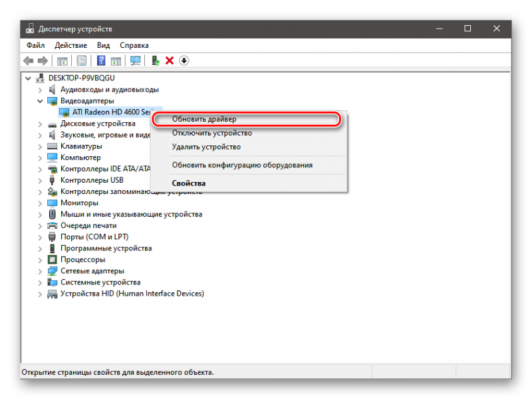Click the speaker icon of Аудиовходы и аудиовыходы
532x400 pixels.
(x=52, y=90)
